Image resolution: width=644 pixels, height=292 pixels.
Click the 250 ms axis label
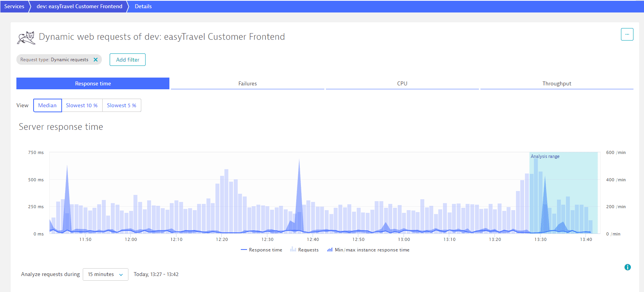pos(36,207)
